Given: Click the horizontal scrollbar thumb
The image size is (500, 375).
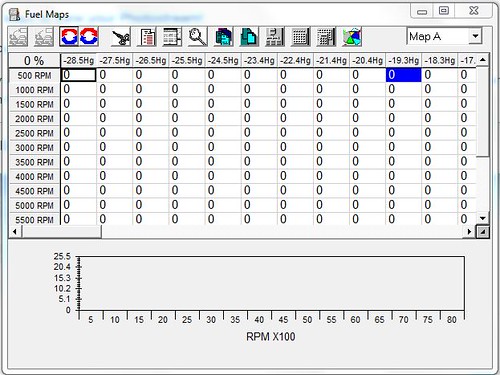Looking at the screenshot, I should pyautogui.click(x=61, y=231).
